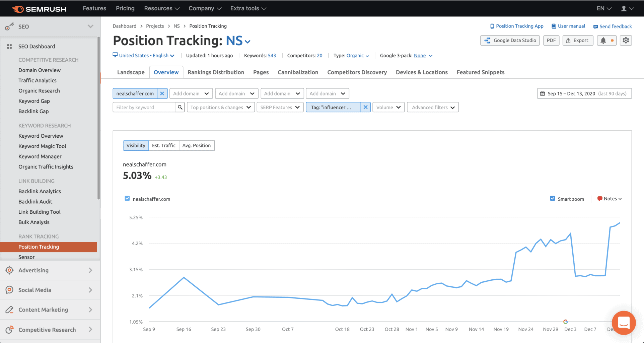
Task: Expand the Advertising section chevron
Action: pyautogui.click(x=90, y=270)
